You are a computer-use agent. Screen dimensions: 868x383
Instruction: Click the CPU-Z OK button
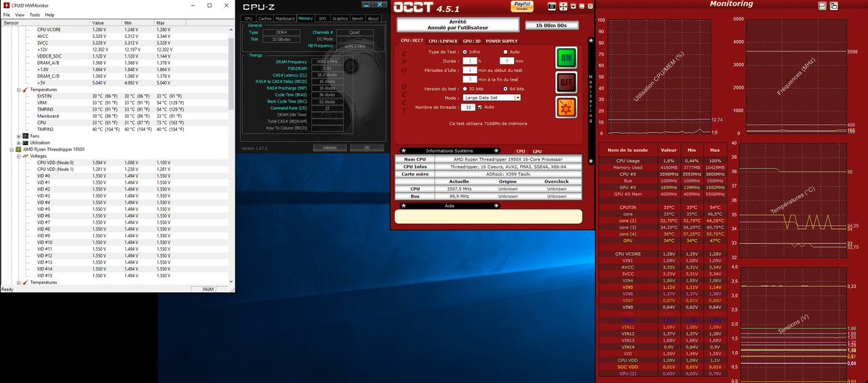[x=367, y=148]
